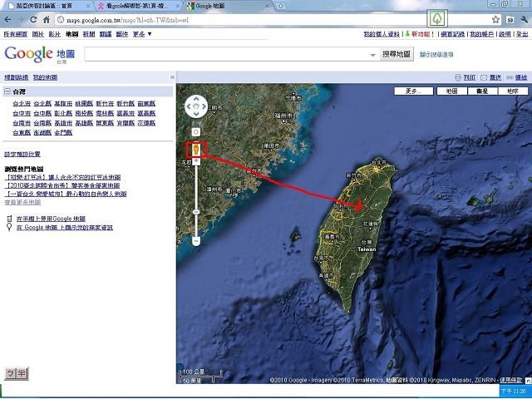This screenshot has width=532, height=399.
Task: Click the ㄅ input method icon
Action: tap(10, 373)
